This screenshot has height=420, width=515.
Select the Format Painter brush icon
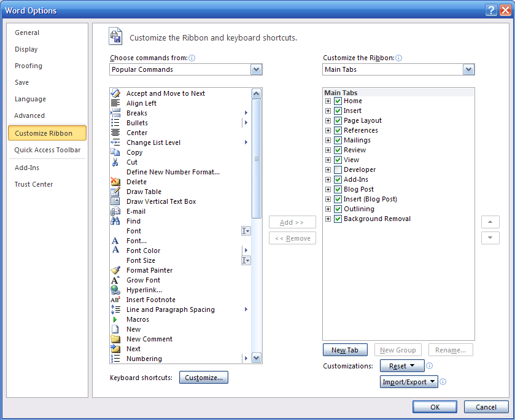coord(115,270)
